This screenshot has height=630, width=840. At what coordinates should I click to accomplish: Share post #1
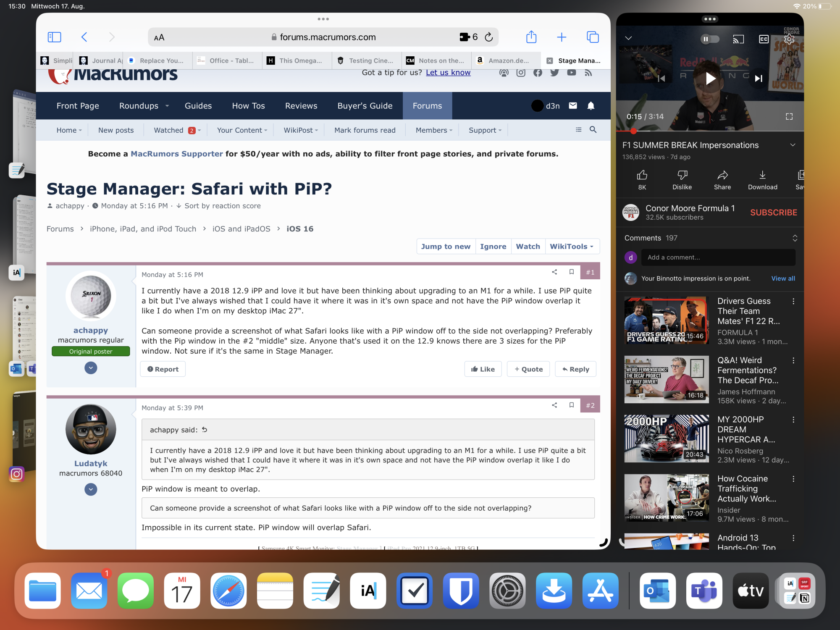coord(554,272)
